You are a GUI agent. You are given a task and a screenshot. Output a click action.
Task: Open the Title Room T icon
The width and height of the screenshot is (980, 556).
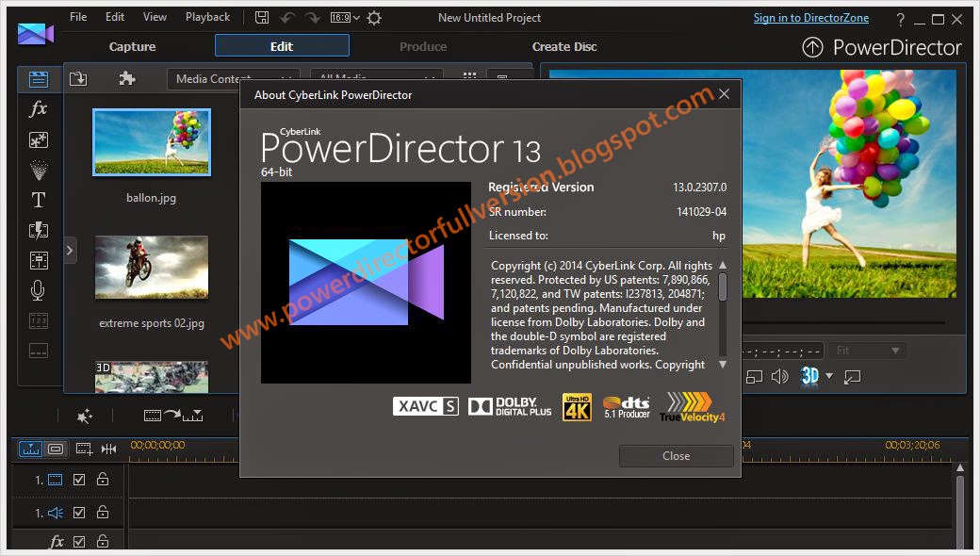point(38,200)
